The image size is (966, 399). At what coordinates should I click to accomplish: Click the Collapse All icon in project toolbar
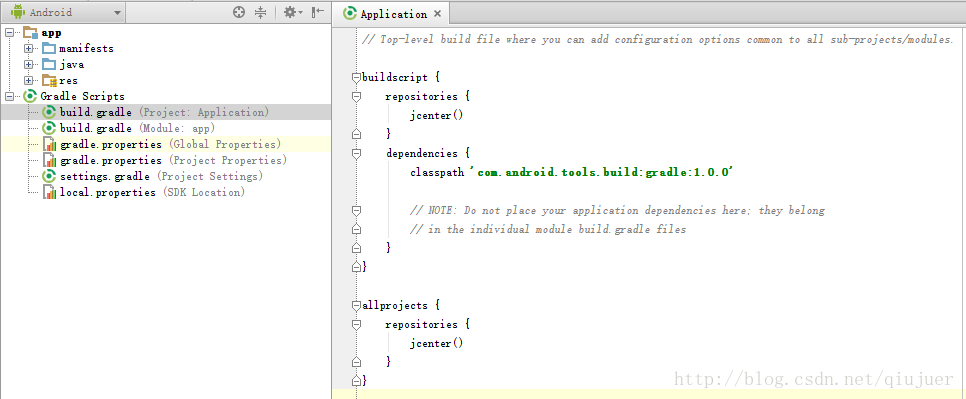[260, 12]
